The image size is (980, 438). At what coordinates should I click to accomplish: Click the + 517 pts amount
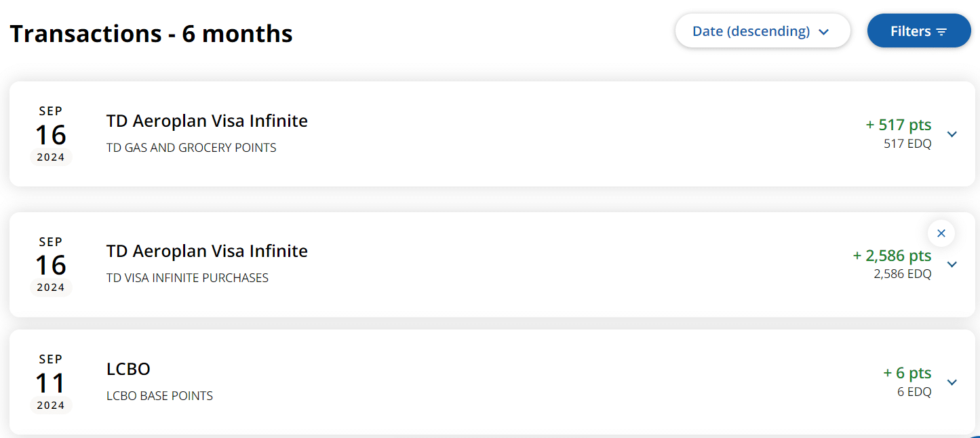tap(898, 125)
